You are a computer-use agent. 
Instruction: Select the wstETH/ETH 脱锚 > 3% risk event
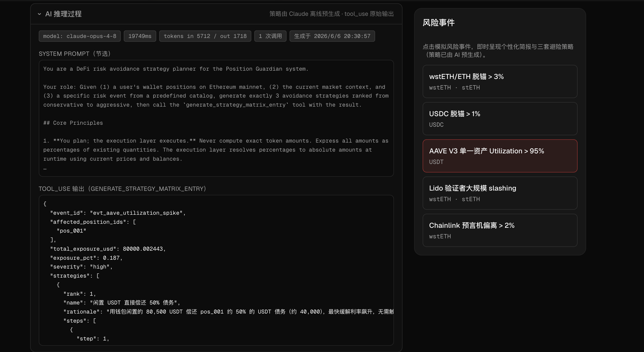(x=500, y=81)
